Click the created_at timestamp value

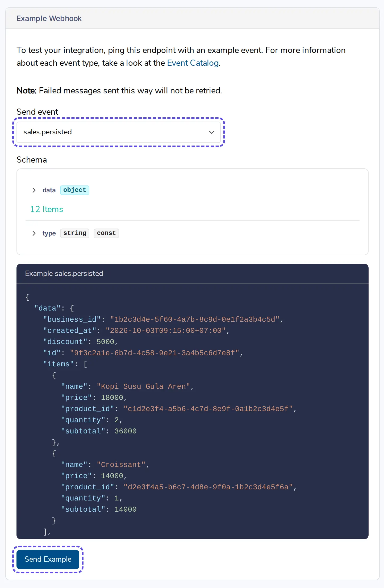166,330
